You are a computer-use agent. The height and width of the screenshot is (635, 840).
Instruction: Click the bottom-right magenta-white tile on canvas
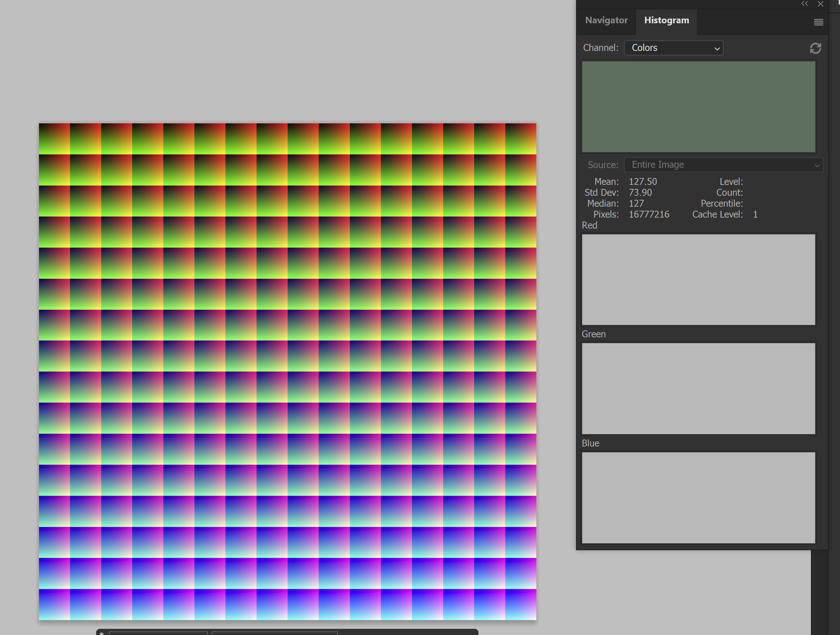(521, 604)
